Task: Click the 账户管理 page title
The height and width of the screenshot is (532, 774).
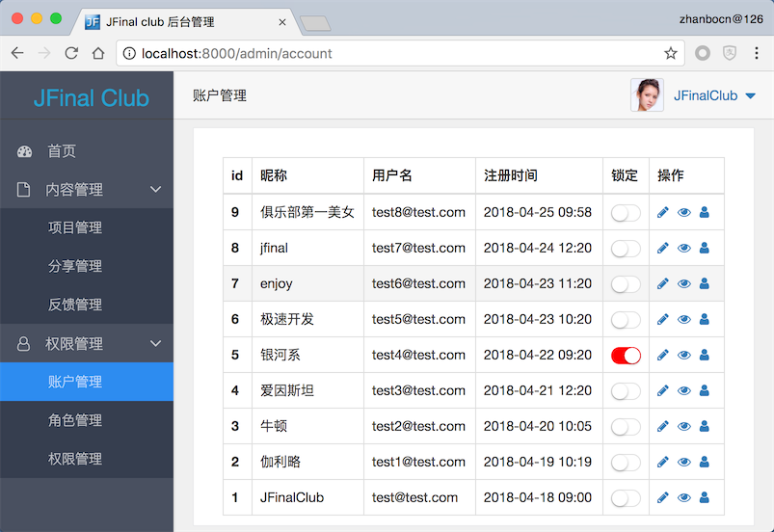Action: (x=220, y=95)
